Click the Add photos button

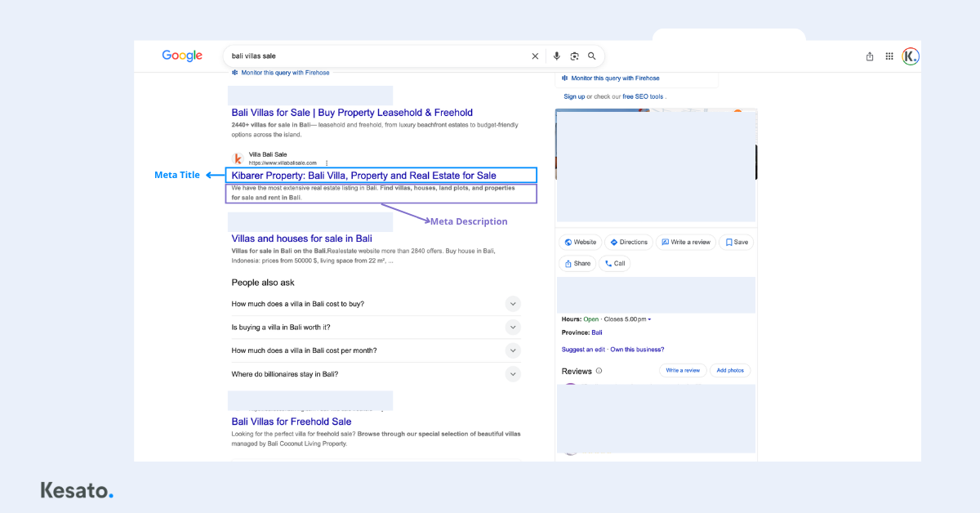point(730,371)
